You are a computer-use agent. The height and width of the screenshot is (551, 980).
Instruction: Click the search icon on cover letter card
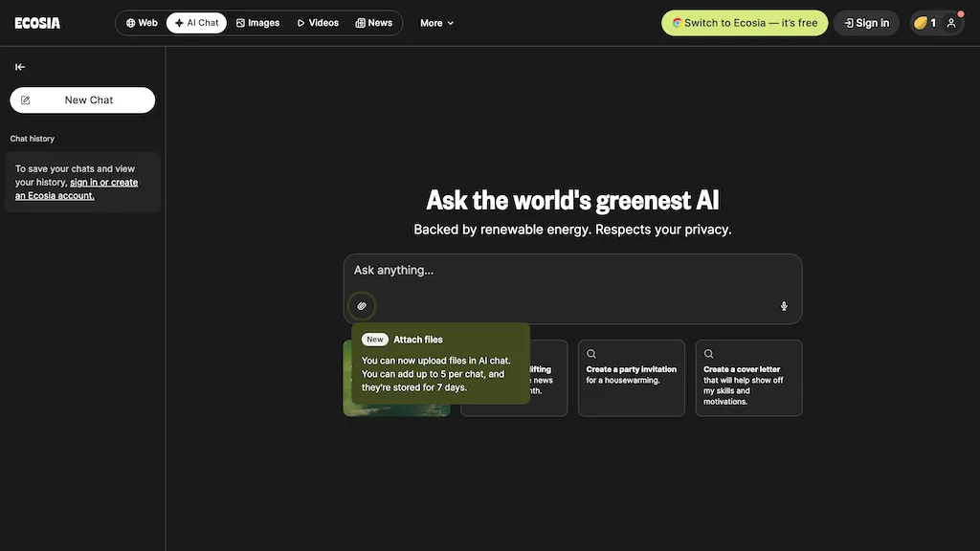click(x=709, y=354)
